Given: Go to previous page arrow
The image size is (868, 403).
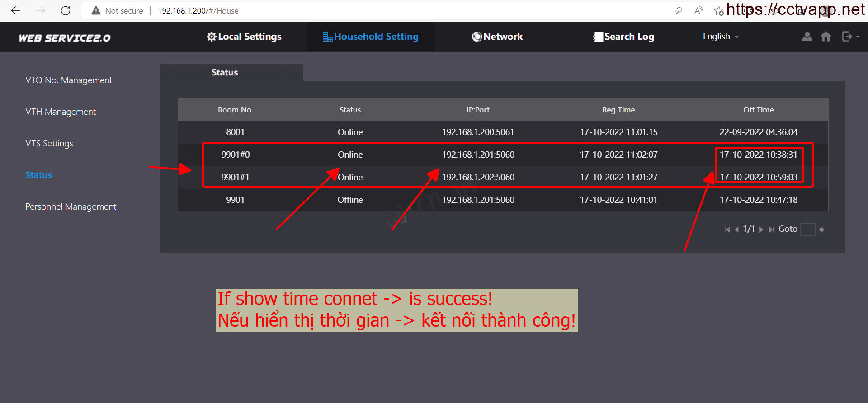Looking at the screenshot, I should (x=736, y=230).
